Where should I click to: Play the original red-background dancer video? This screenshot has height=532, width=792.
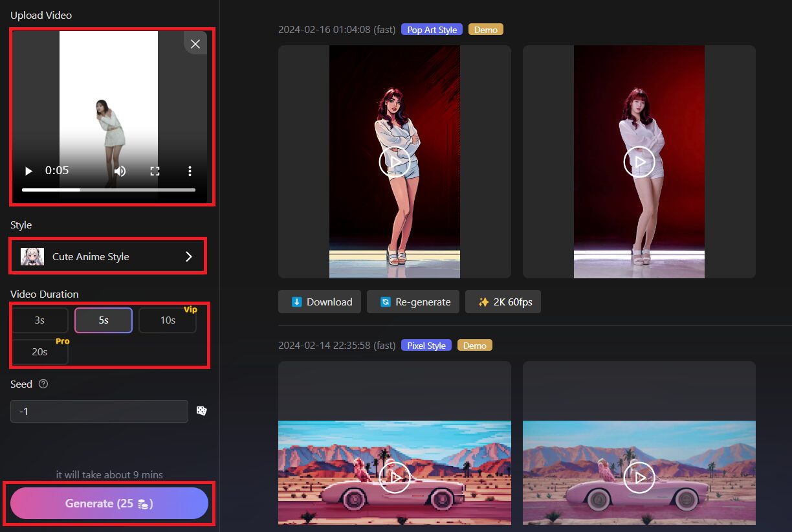[639, 162]
